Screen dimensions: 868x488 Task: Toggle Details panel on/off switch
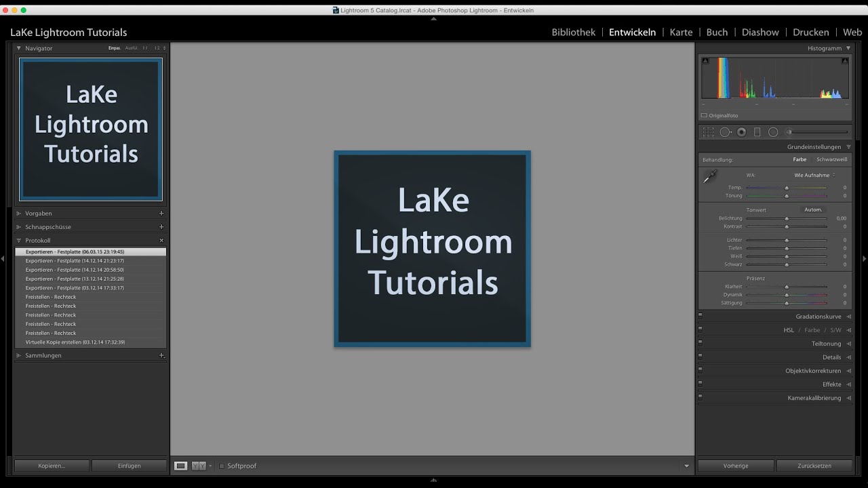(701, 356)
